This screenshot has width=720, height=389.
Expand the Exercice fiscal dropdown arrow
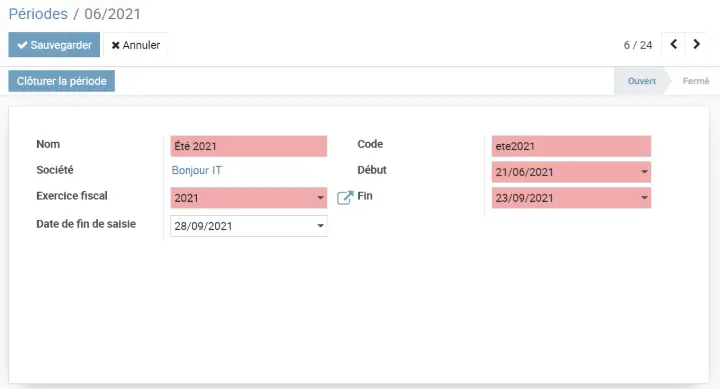pos(320,198)
